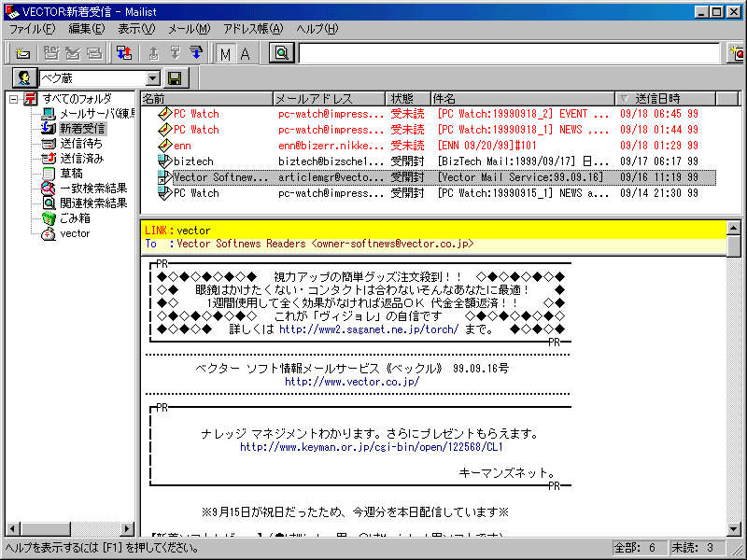Screen dimensions: 747x560
Task: Sort by 件名 column header
Action: 523,99
